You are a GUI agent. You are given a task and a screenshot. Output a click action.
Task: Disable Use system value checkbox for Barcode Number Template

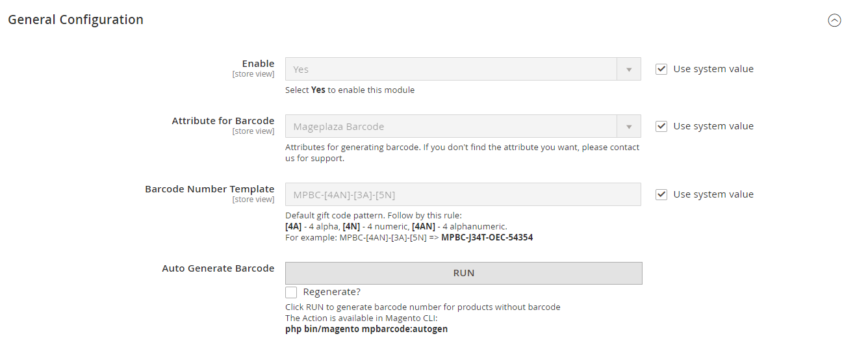(x=661, y=194)
